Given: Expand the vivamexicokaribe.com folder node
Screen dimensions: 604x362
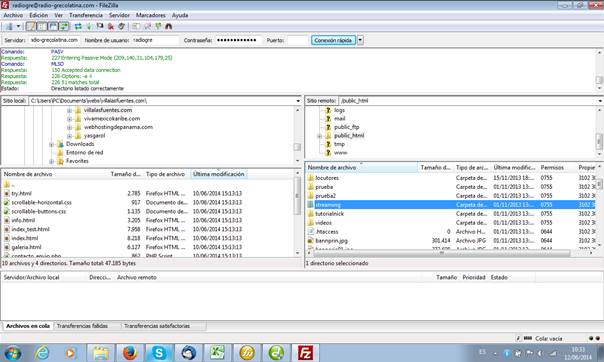Looking at the screenshot, I should point(69,119).
